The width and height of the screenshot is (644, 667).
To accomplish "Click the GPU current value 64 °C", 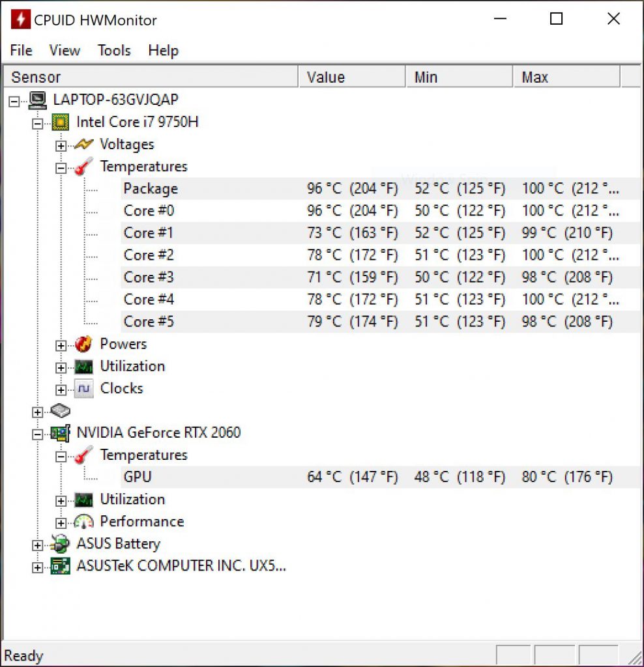I will [353, 477].
